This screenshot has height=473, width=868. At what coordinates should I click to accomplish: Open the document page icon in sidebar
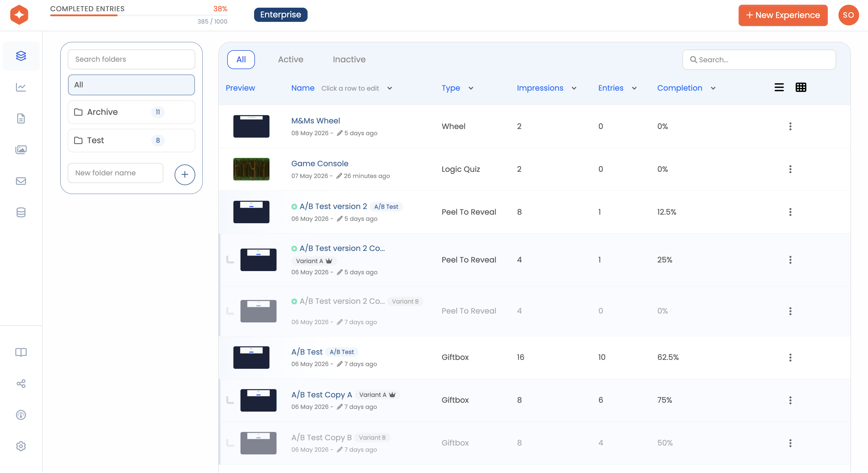click(x=21, y=118)
